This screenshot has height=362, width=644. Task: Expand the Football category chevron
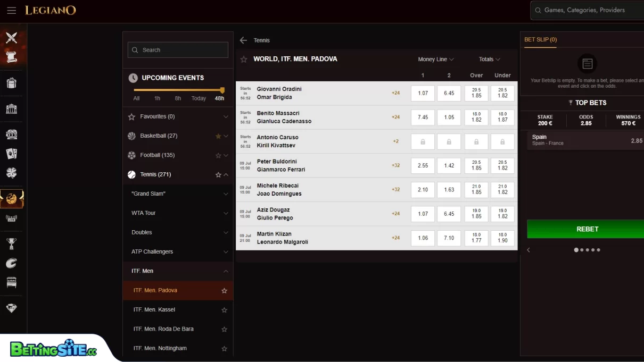pos(226,155)
